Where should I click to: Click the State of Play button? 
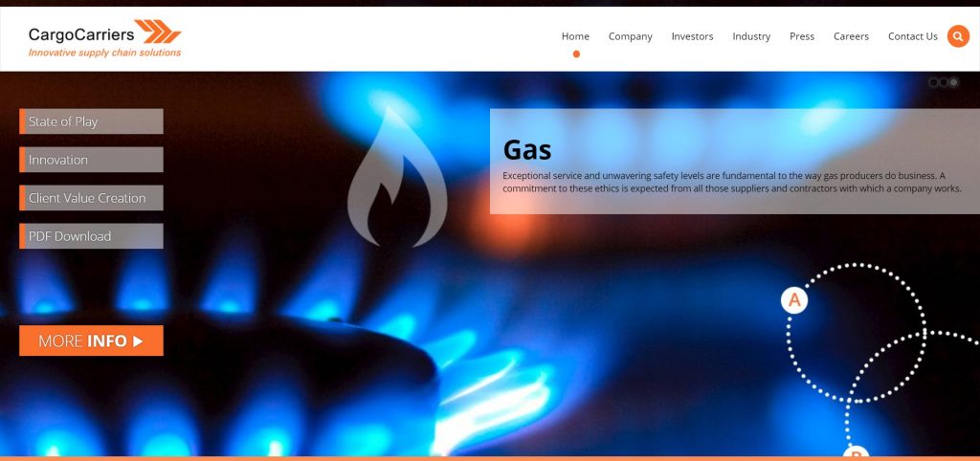[91, 121]
